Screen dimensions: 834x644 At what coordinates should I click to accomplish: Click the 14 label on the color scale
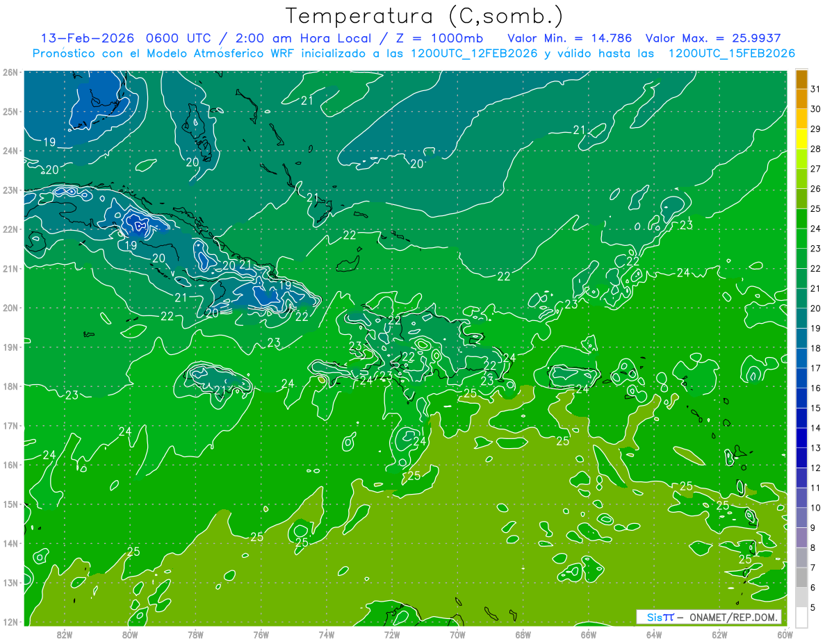[x=815, y=428]
